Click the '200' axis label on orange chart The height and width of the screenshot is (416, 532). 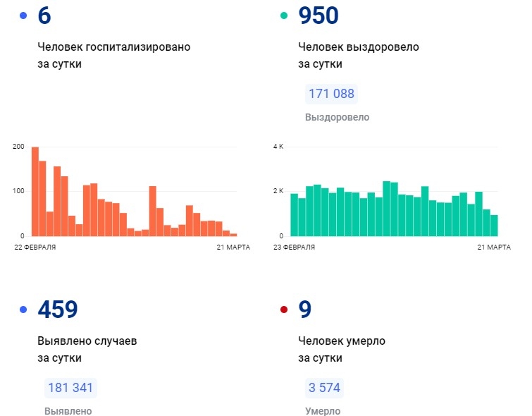coord(18,147)
